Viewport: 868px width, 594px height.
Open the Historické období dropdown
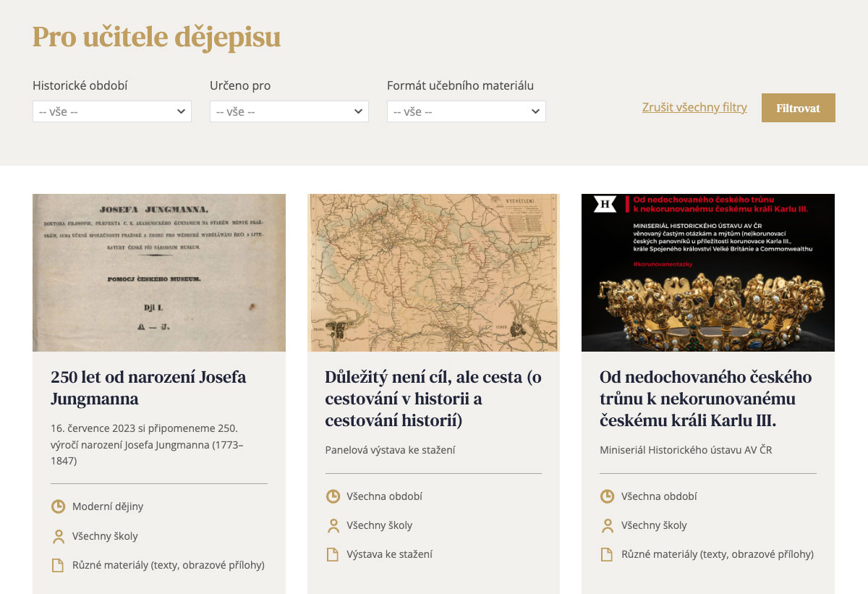pyautogui.click(x=112, y=111)
